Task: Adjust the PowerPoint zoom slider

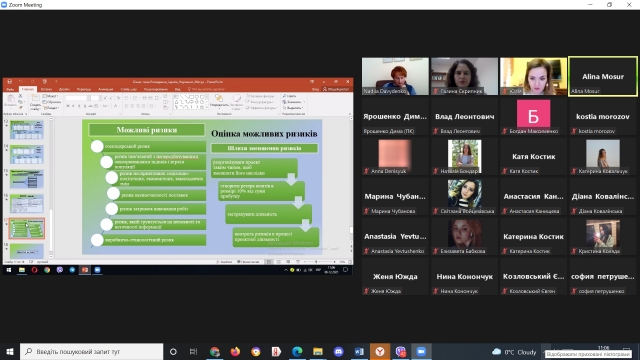Action: click(316, 262)
